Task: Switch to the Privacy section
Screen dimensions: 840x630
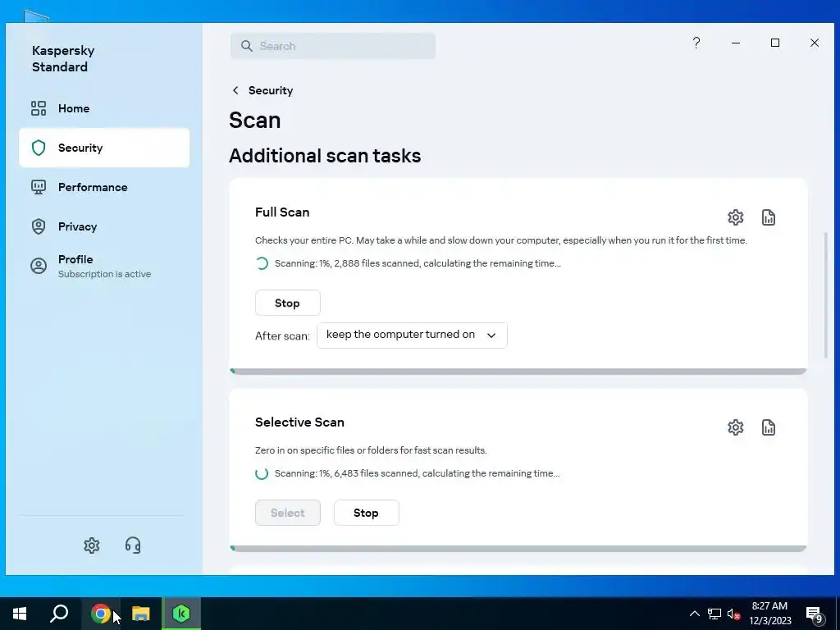Action: coord(104,226)
